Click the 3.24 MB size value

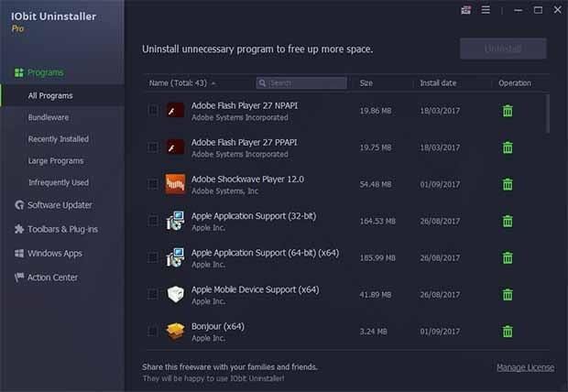pyautogui.click(x=373, y=332)
